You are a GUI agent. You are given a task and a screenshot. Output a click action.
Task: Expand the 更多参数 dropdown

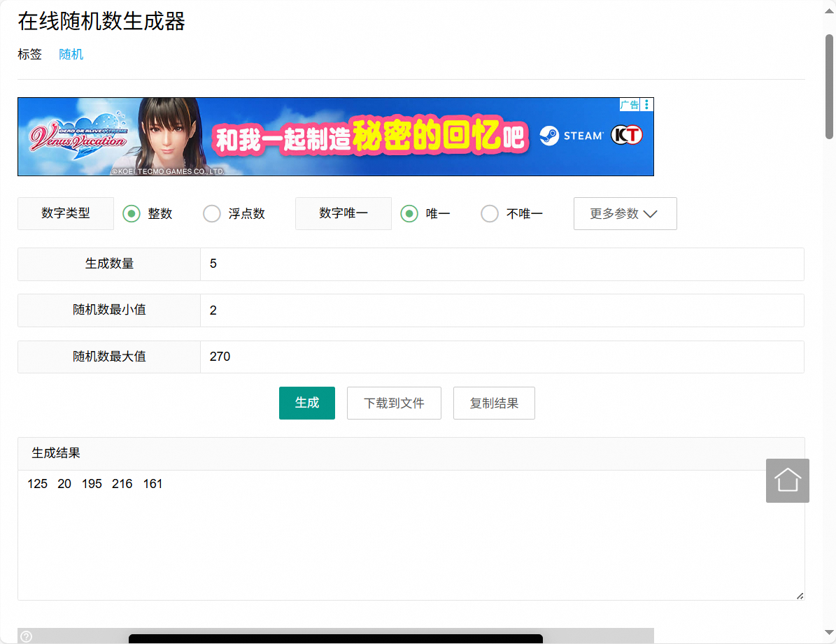pyautogui.click(x=625, y=214)
